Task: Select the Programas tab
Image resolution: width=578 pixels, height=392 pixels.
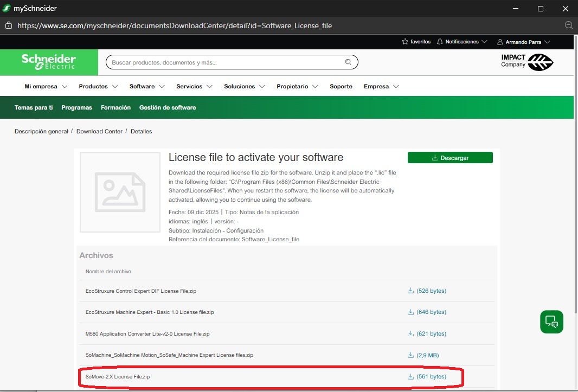Action: (x=76, y=107)
